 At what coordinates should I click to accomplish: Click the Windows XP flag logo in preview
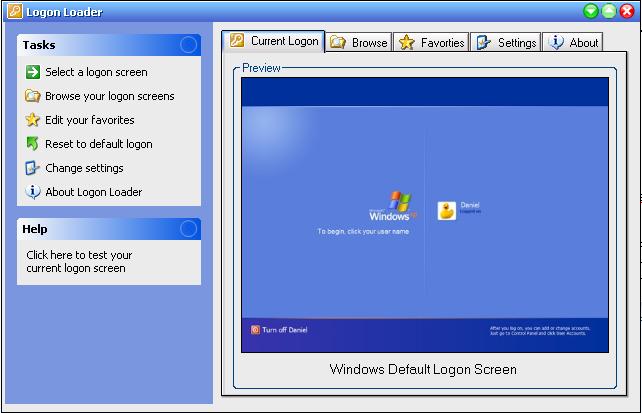click(400, 201)
